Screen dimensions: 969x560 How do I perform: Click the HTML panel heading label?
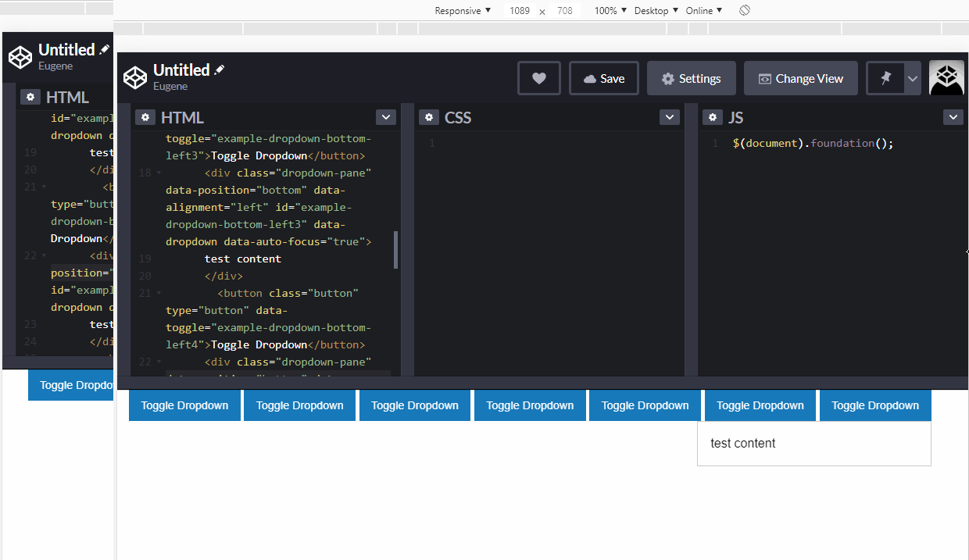(x=182, y=117)
